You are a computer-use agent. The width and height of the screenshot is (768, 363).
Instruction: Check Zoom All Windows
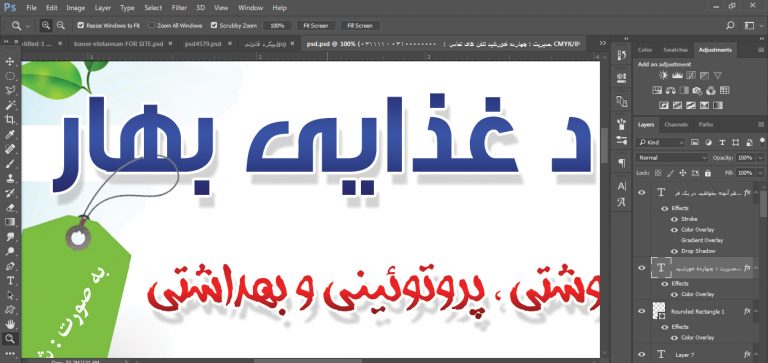point(151,25)
